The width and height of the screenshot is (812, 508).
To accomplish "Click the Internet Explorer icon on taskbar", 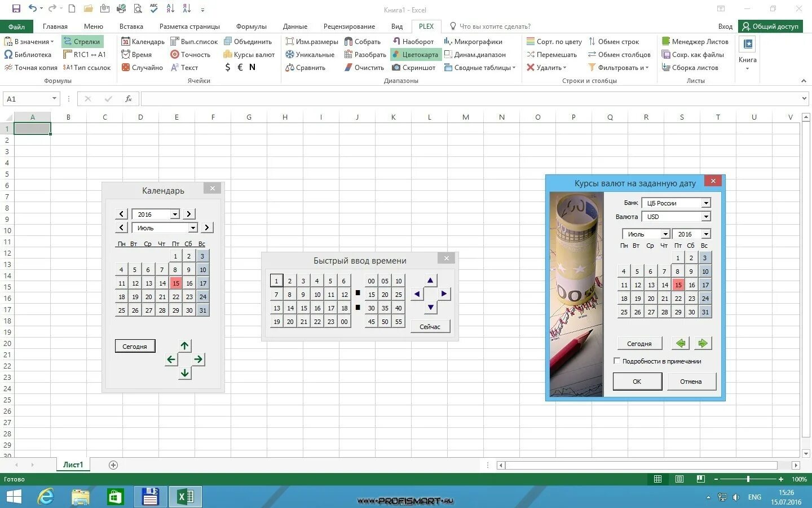I will 46,497.
